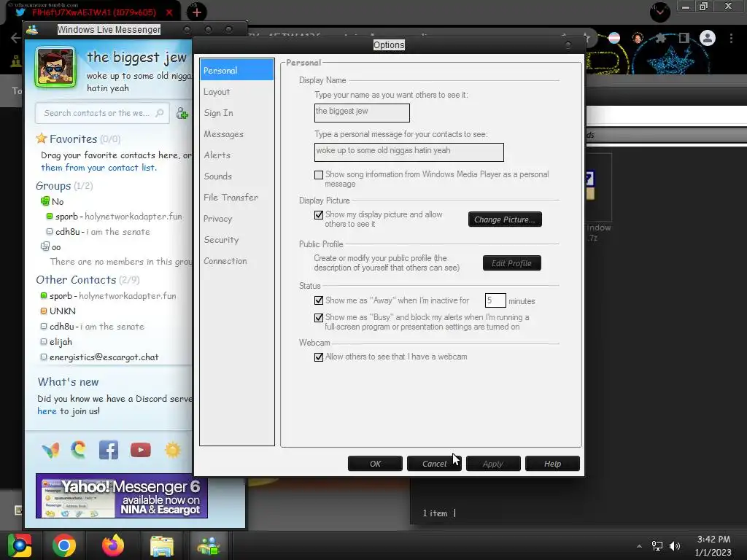This screenshot has height=560, width=747.
Task: Uncheck Show my display picture checkbox
Action: click(x=319, y=215)
